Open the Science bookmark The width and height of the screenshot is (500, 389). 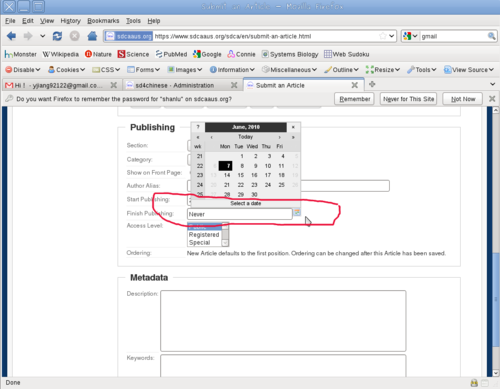click(x=133, y=54)
